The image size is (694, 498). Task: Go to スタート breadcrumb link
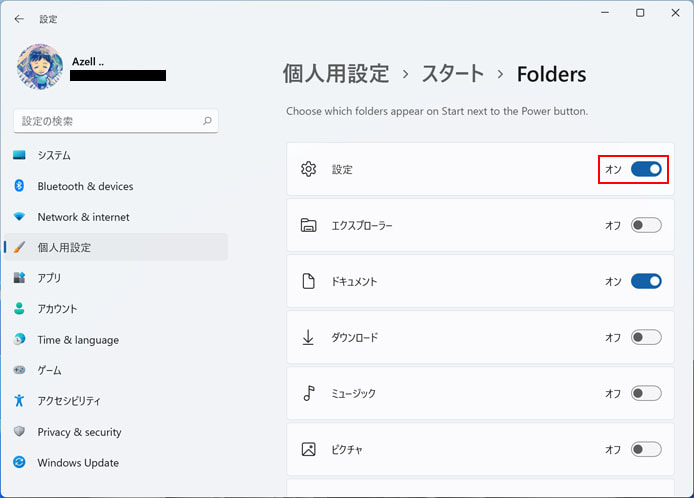(x=453, y=73)
